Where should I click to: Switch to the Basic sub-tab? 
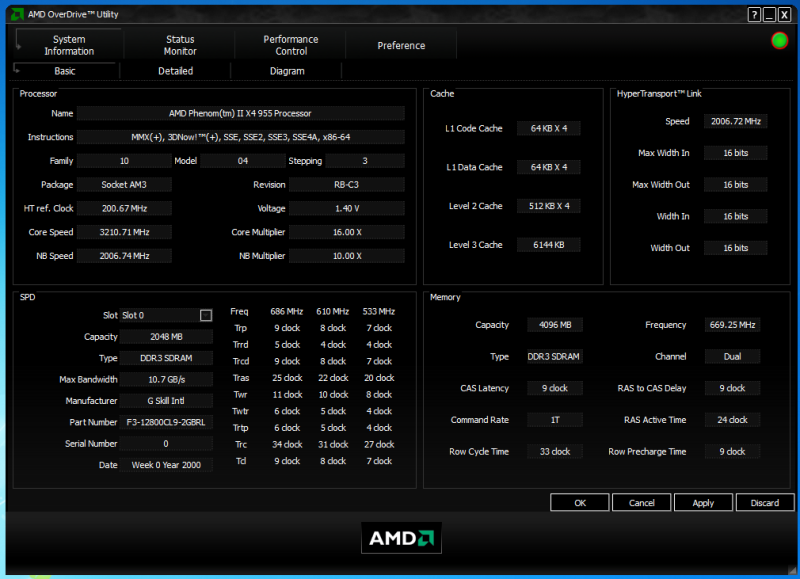point(65,71)
